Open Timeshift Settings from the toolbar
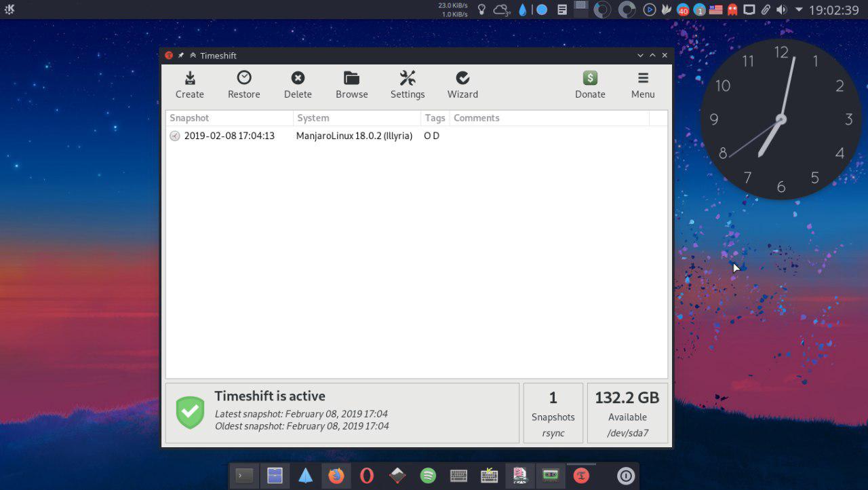Image resolution: width=868 pixels, height=490 pixels. click(408, 79)
